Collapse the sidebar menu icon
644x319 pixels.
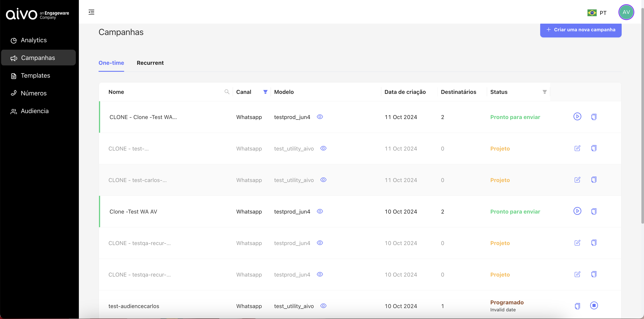[x=91, y=12]
